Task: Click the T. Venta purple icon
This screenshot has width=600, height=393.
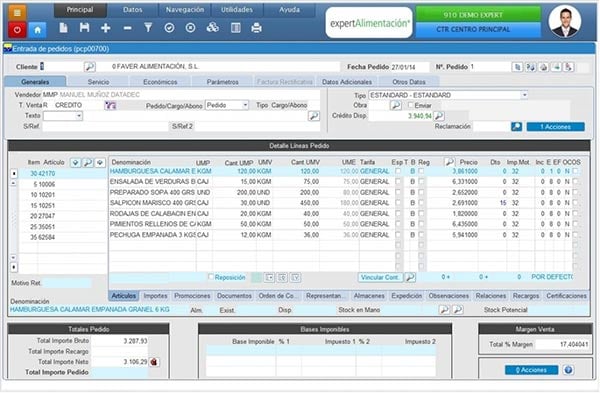Action: (110, 105)
